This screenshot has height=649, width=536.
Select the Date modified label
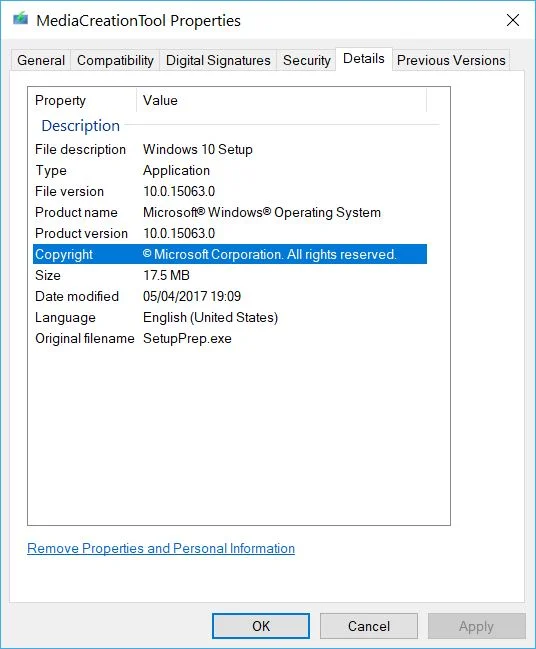point(77,296)
